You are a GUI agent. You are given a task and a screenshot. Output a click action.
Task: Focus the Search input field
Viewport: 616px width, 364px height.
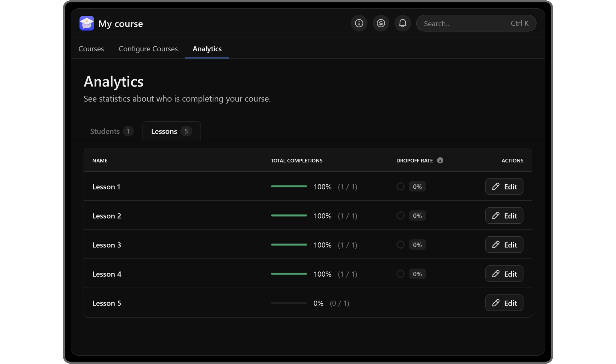(462, 23)
